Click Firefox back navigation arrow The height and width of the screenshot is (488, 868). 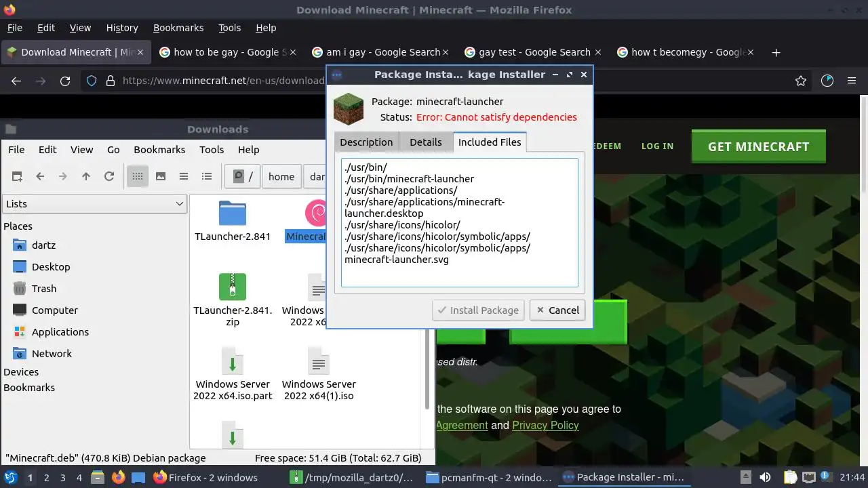coord(16,81)
